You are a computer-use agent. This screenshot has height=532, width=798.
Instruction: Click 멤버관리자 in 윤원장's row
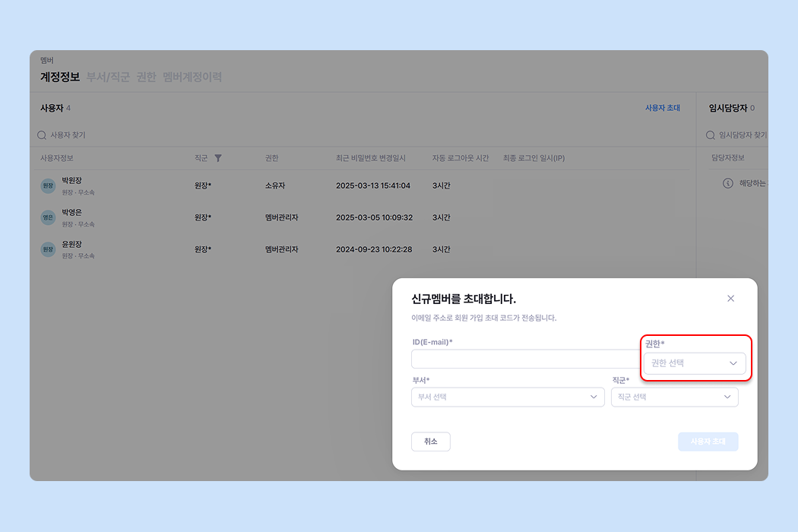(281, 249)
